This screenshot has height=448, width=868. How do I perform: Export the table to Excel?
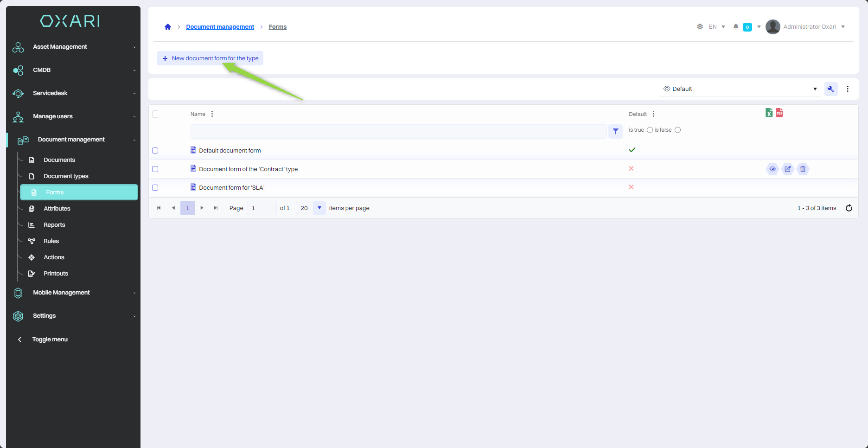click(769, 113)
